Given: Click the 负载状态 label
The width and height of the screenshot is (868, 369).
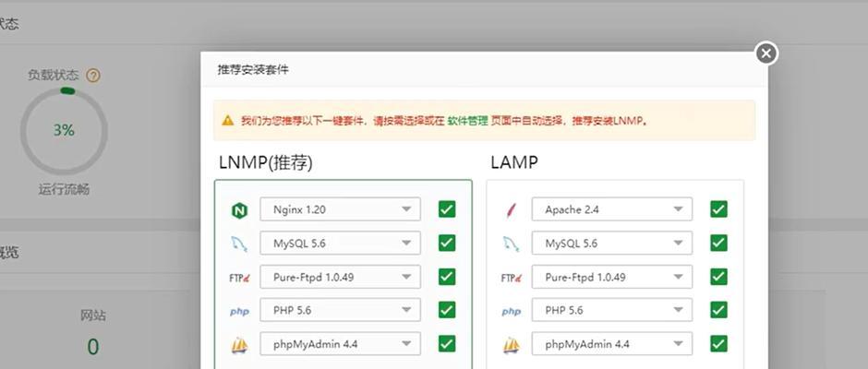Looking at the screenshot, I should 54,76.
